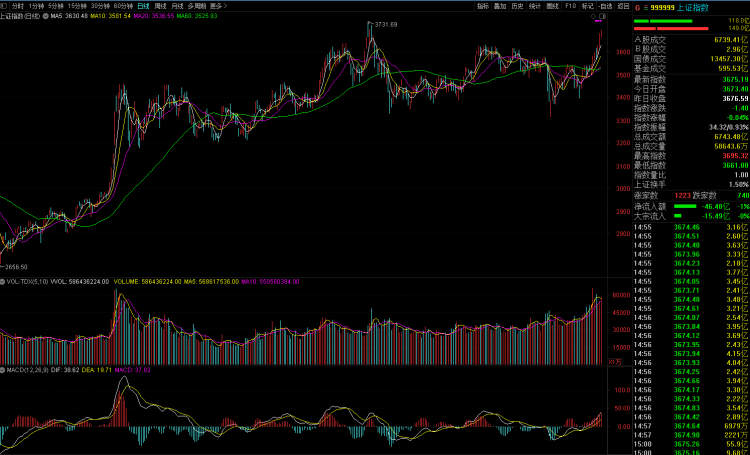
Task: Click the 最高指数 value 3695.32
Action: pyautogui.click(x=735, y=156)
